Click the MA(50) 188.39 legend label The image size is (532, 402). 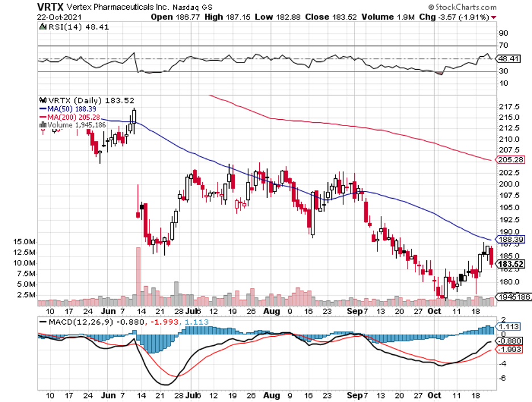tap(72, 109)
